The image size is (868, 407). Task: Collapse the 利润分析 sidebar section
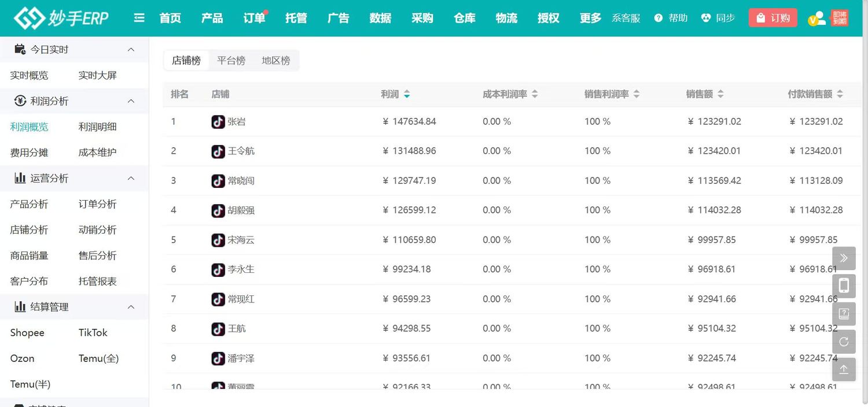131,101
